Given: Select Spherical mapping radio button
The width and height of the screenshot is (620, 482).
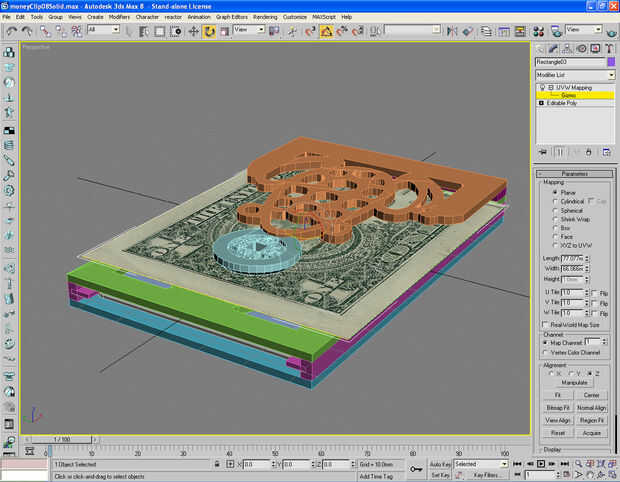Looking at the screenshot, I should pyautogui.click(x=555, y=211).
